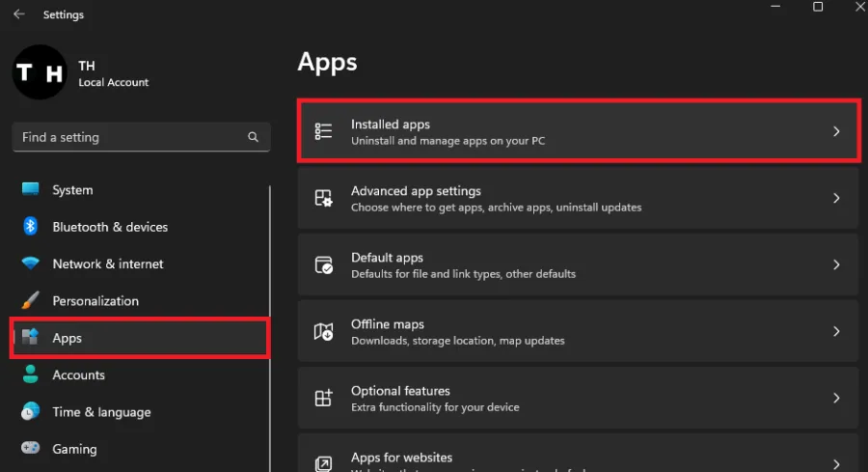Viewport: 868px width, 472px height.
Task: Click the Default apps icon
Action: click(323, 264)
